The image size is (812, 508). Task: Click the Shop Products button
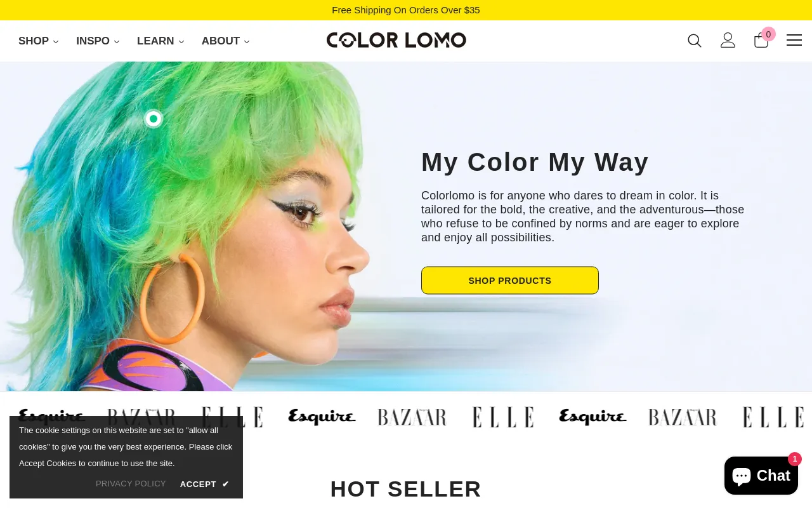[510, 281]
